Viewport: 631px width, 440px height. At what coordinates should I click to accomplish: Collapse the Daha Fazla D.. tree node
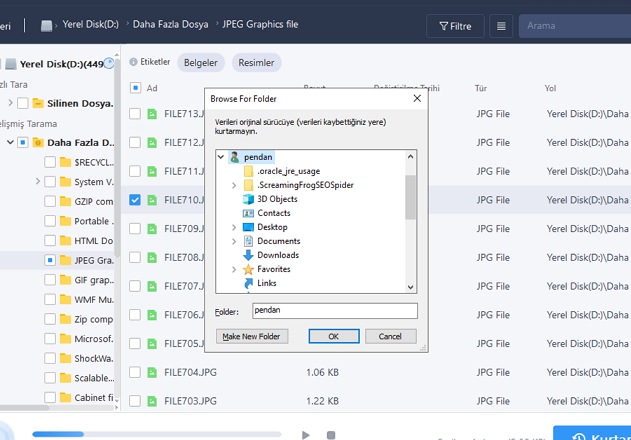(10, 142)
